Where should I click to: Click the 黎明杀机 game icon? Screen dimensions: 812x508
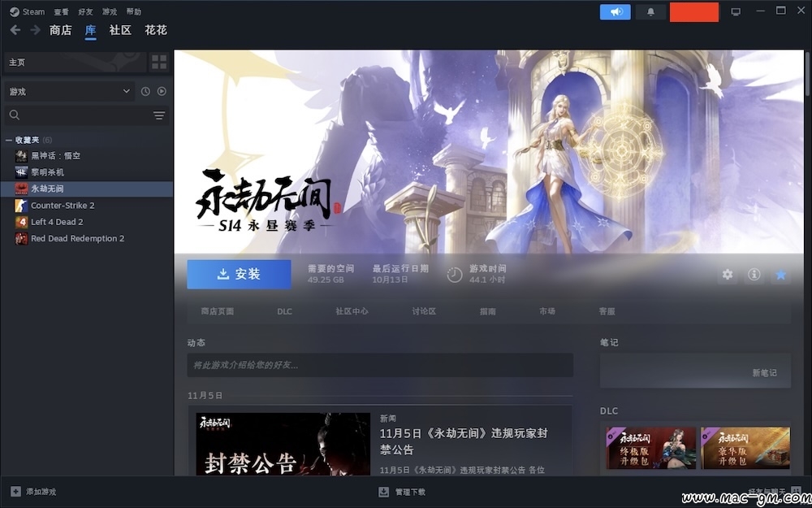[21, 172]
